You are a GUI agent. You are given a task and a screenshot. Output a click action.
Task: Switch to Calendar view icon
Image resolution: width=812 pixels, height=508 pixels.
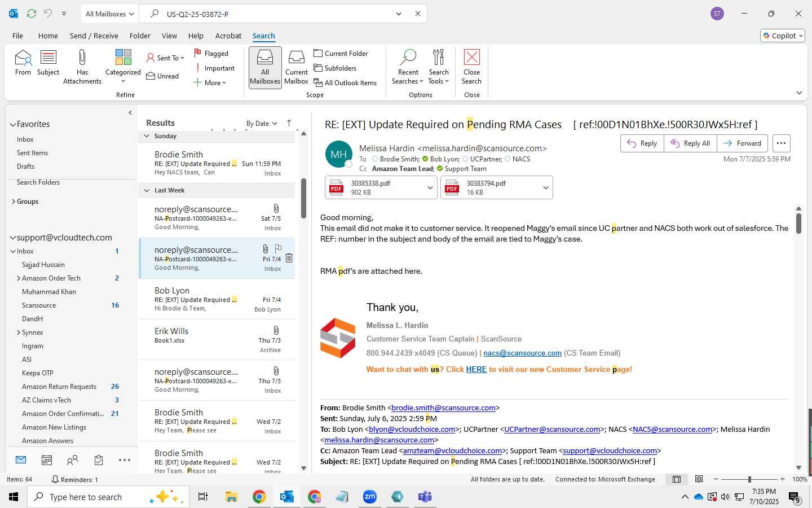click(47, 460)
